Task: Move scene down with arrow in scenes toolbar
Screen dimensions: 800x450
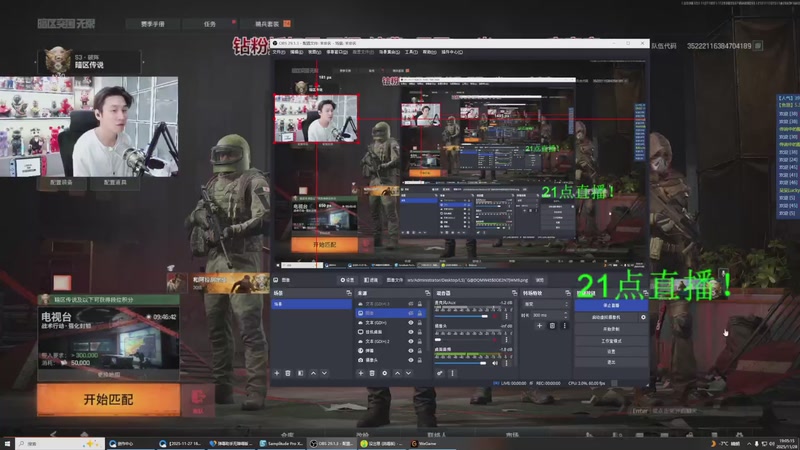Action: click(x=324, y=373)
